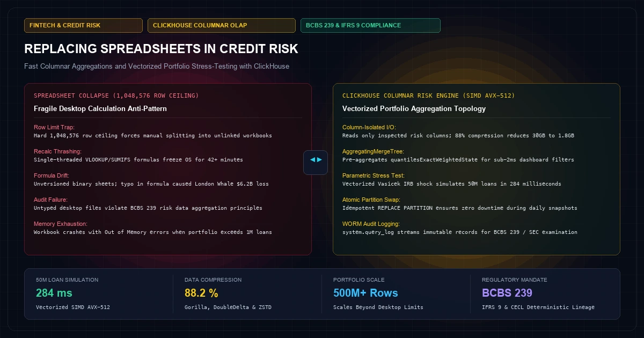Click Vectorized Portfolio Aggregation Topology heading

(414, 108)
